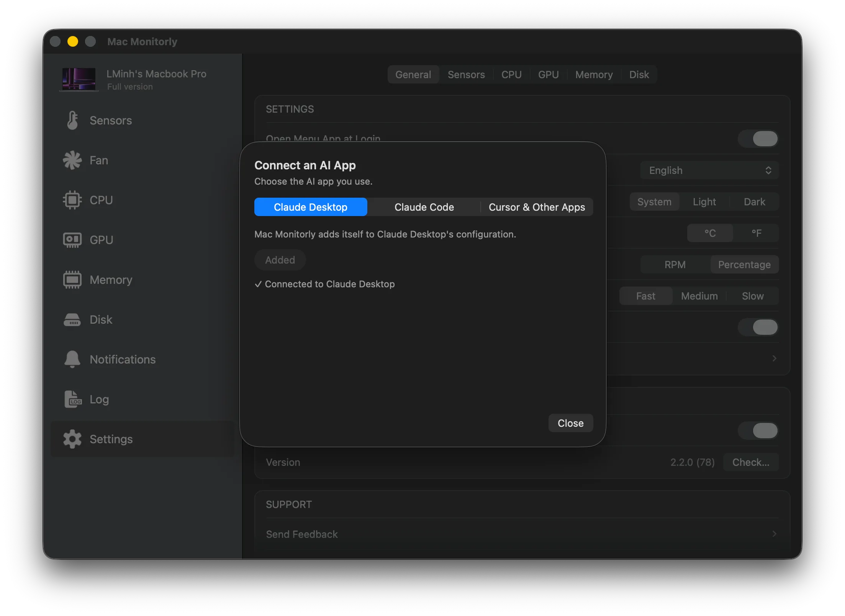Open the Disk settings tab at top
Screen dimensions: 845x616
point(639,74)
